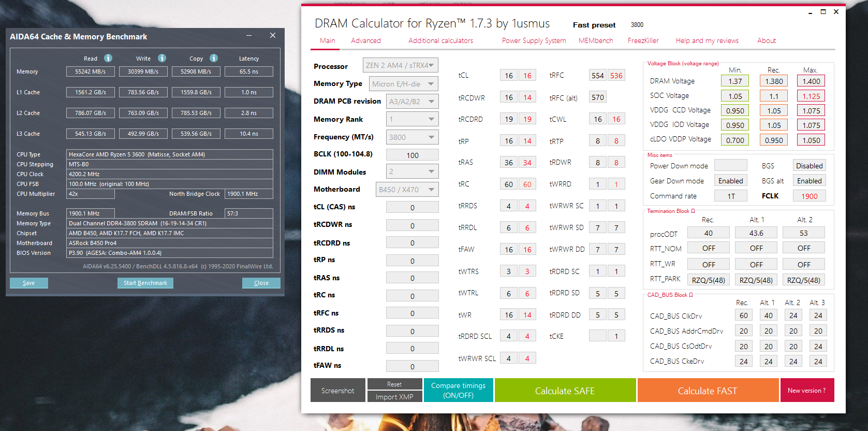The width and height of the screenshot is (868, 431).
Task: Click the Read info icon
Action: (x=108, y=58)
